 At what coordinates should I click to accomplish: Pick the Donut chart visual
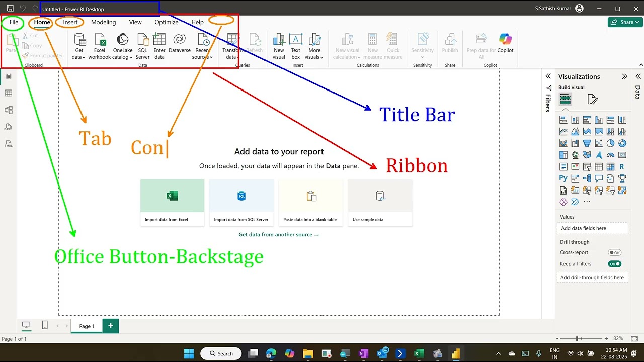coord(622,143)
